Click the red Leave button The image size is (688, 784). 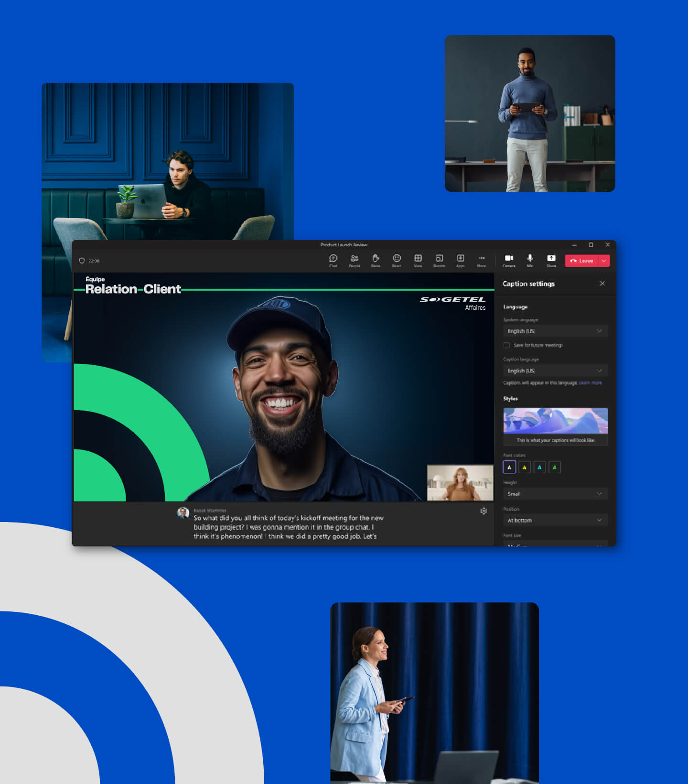coord(581,261)
